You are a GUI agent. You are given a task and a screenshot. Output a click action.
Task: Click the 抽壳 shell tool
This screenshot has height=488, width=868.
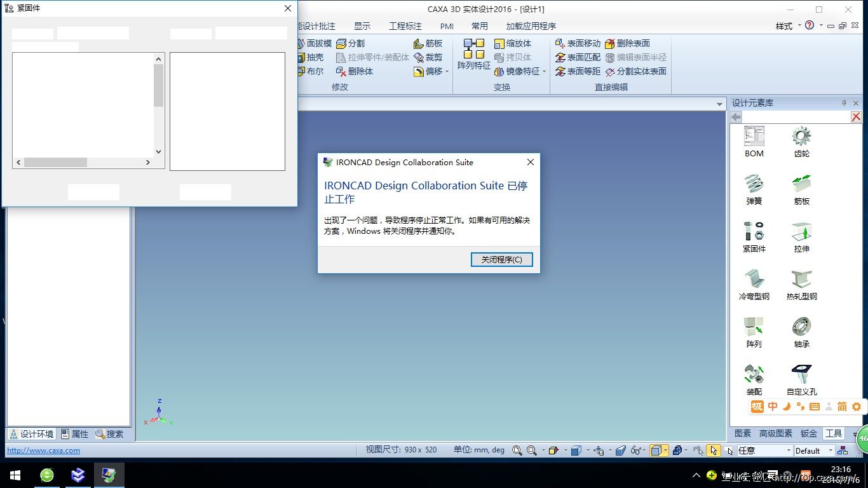(x=310, y=57)
